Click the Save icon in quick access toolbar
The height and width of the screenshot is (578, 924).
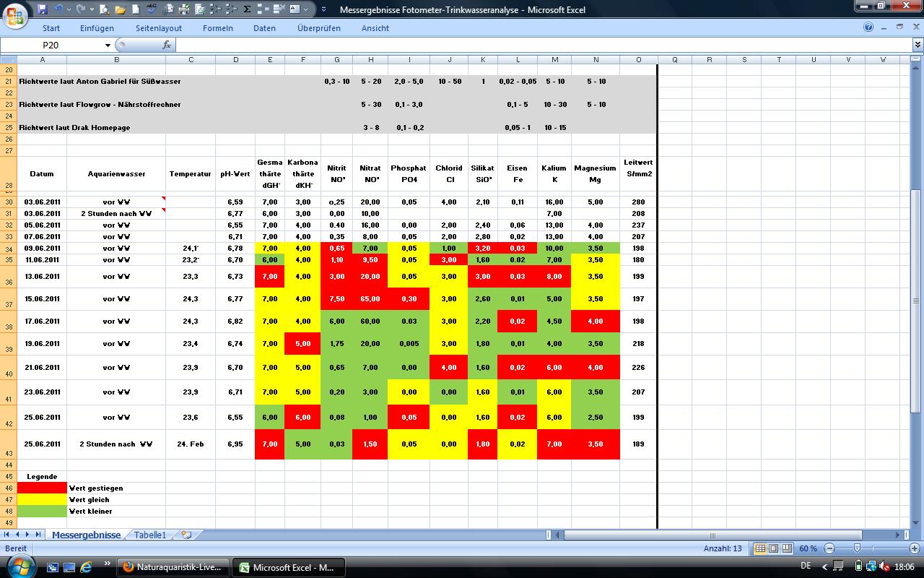pyautogui.click(x=43, y=9)
